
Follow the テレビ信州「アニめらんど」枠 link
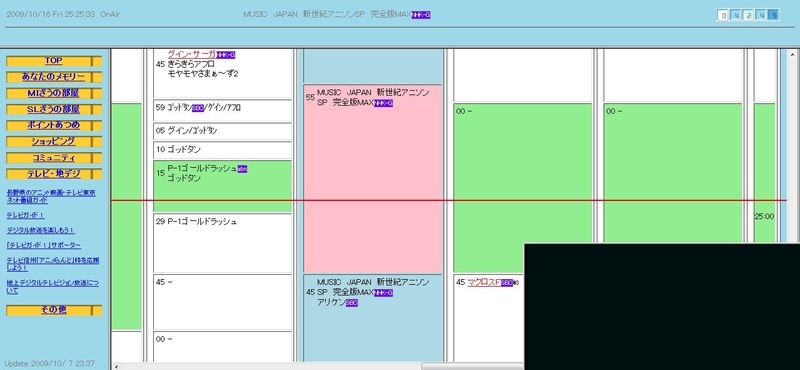(x=53, y=264)
